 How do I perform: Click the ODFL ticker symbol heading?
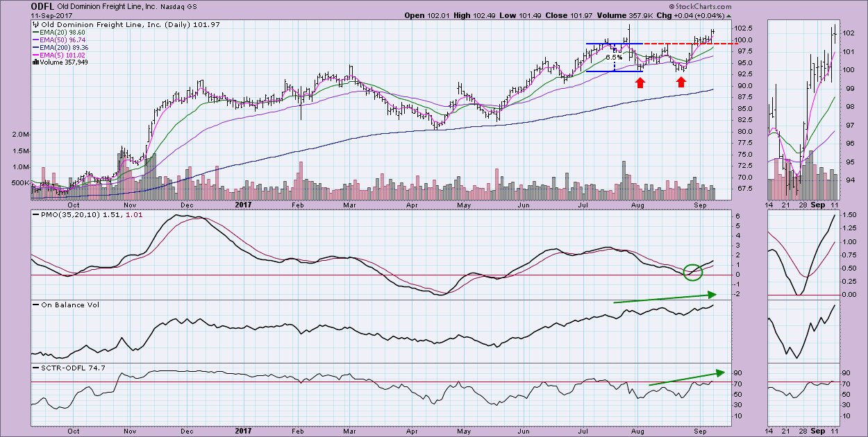tap(43, 6)
